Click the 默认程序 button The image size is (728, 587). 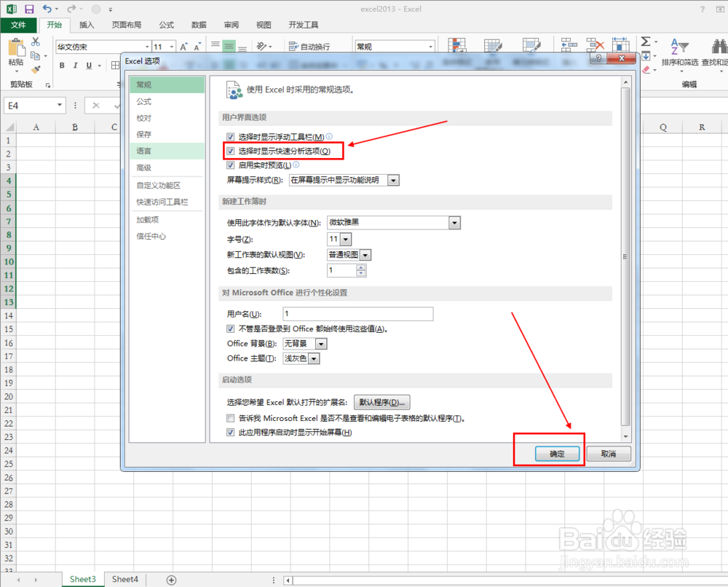[x=382, y=402]
